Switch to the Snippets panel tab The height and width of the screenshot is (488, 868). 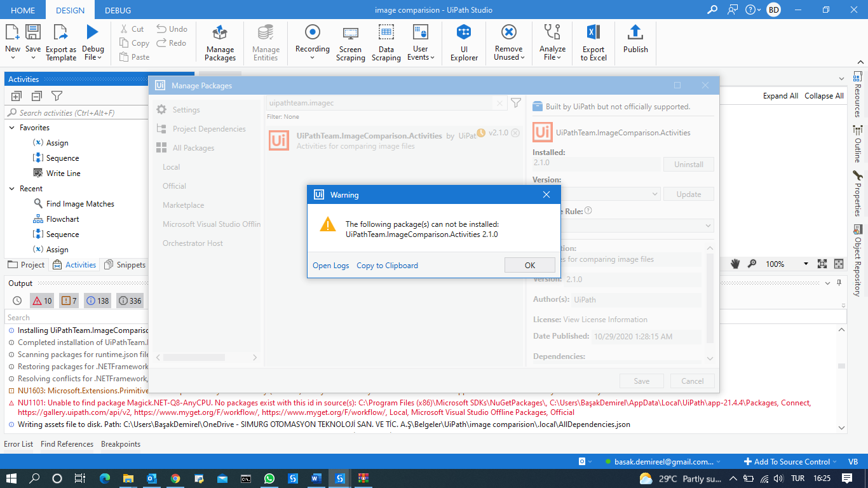(125, 265)
